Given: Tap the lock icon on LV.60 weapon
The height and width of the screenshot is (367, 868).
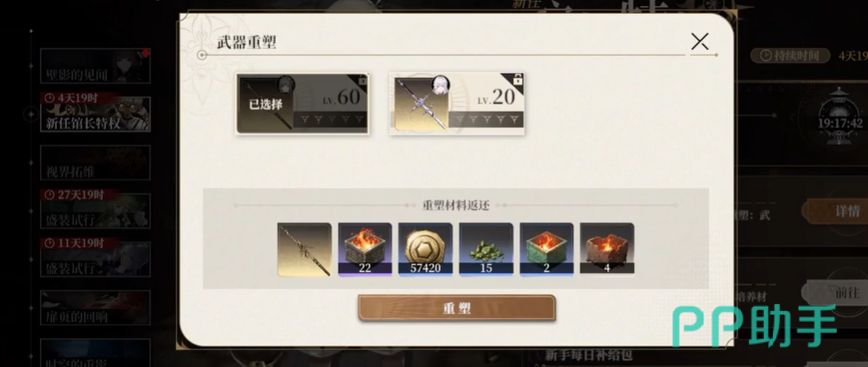Looking at the screenshot, I should [363, 81].
